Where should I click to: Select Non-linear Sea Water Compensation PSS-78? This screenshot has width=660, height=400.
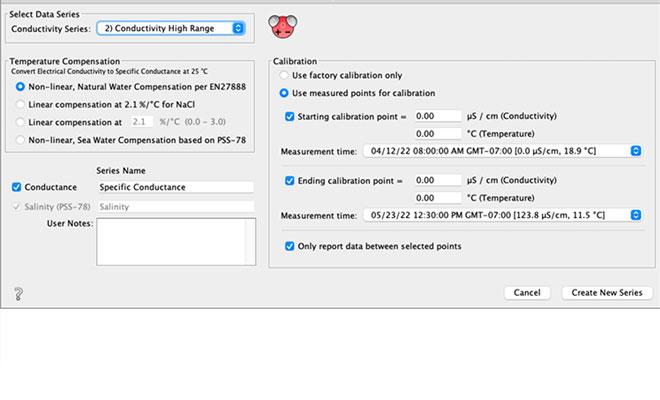coord(20,139)
